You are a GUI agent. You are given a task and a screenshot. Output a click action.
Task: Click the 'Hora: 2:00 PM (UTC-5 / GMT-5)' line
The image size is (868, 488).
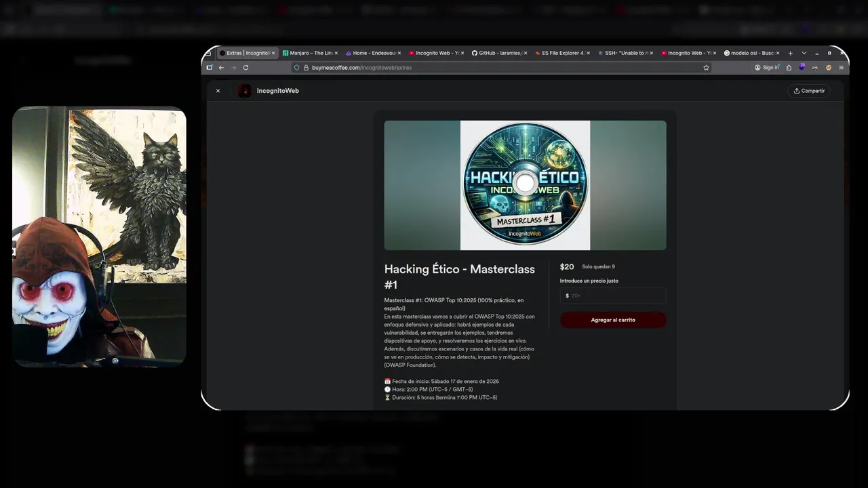click(429, 390)
